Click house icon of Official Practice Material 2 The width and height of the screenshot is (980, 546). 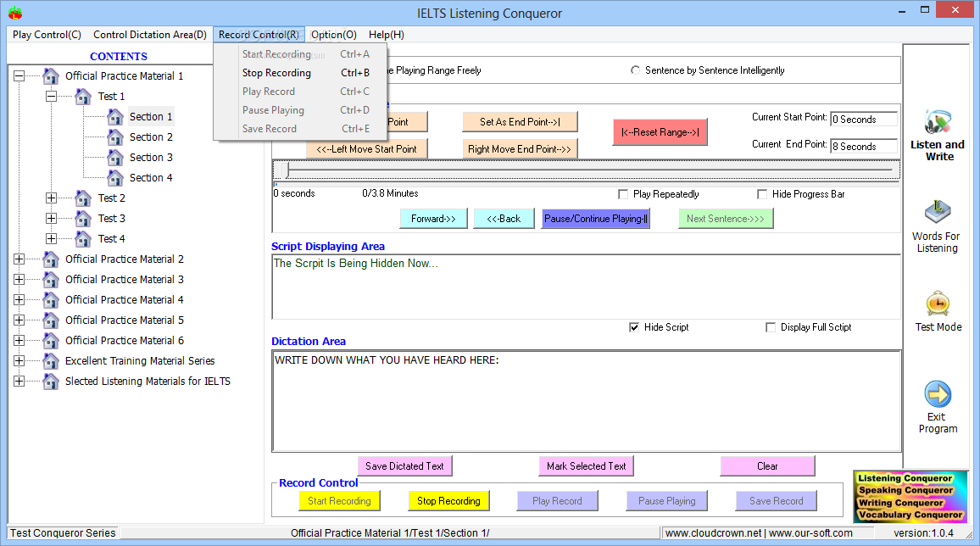tap(51, 259)
